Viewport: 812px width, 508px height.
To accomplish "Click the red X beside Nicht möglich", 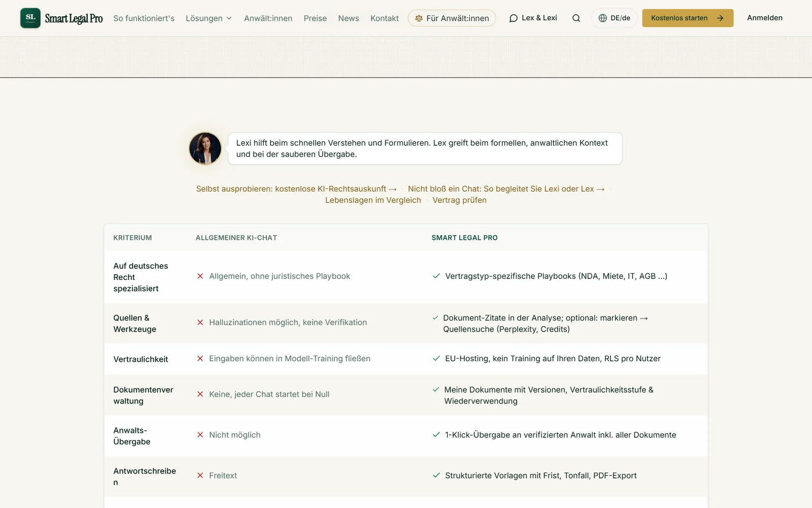I will (x=200, y=435).
